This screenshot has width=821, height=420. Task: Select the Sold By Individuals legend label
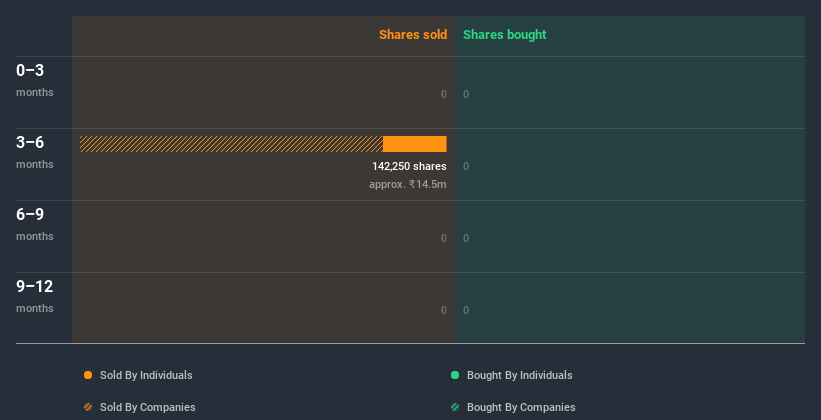[146, 375]
